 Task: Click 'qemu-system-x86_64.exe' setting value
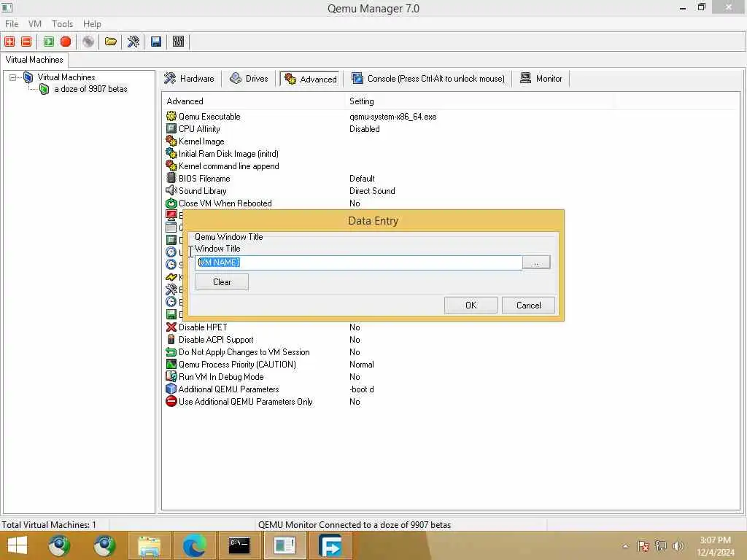(393, 117)
